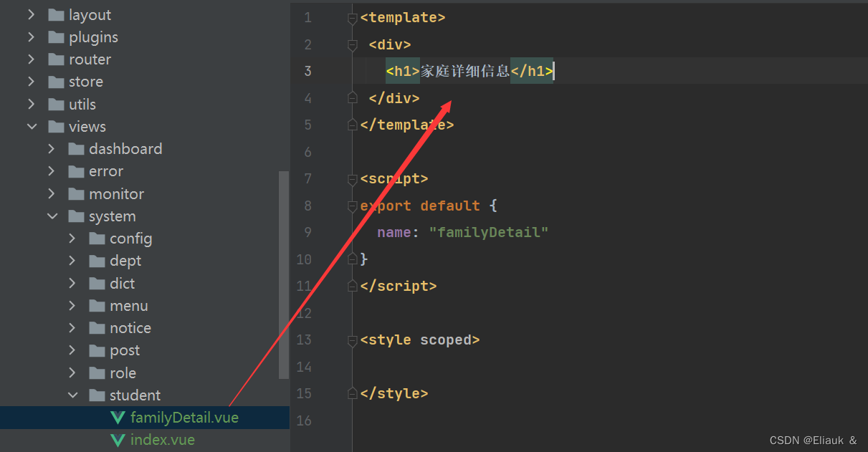Click the plugins folder icon
This screenshot has width=868, height=452.
tap(56, 37)
